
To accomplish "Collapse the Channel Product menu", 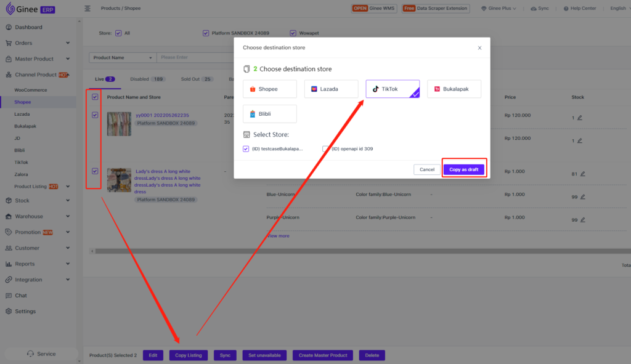I will pos(69,75).
